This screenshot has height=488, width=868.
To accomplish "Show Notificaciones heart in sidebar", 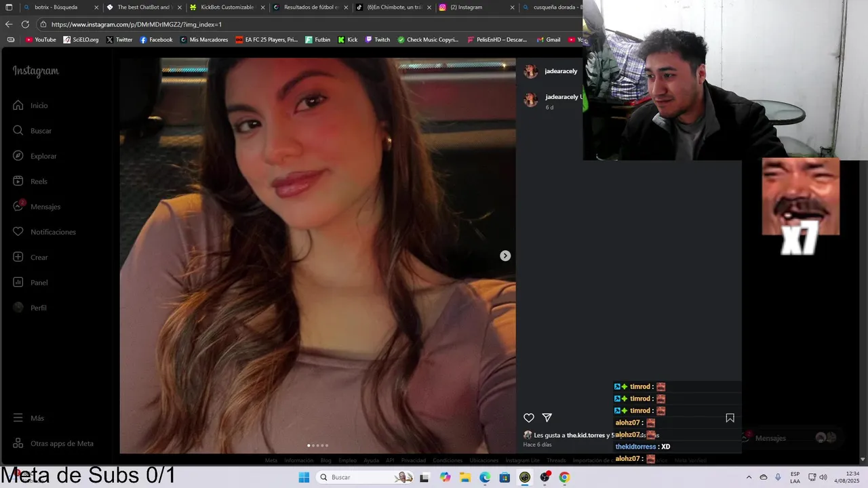I will click(44, 232).
